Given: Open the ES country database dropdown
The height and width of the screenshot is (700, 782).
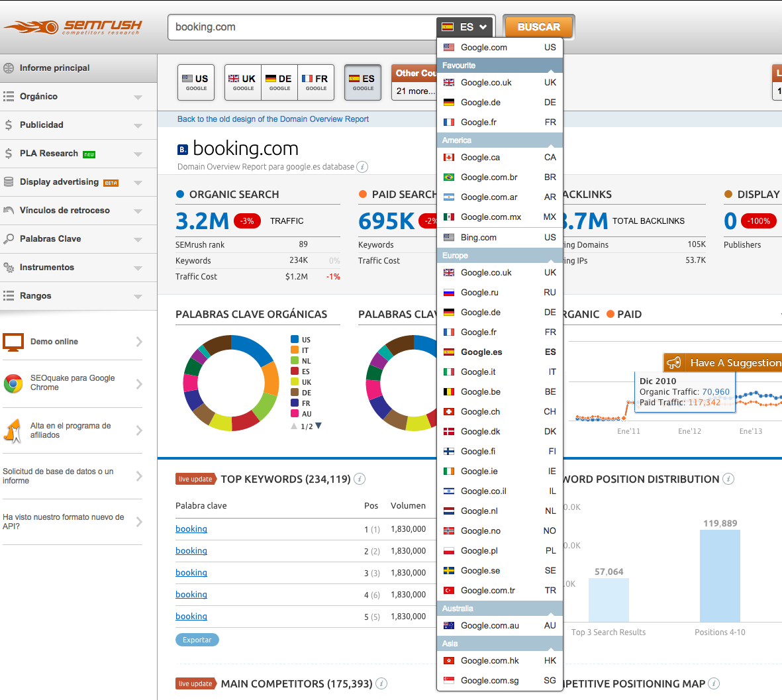Looking at the screenshot, I should [465, 27].
